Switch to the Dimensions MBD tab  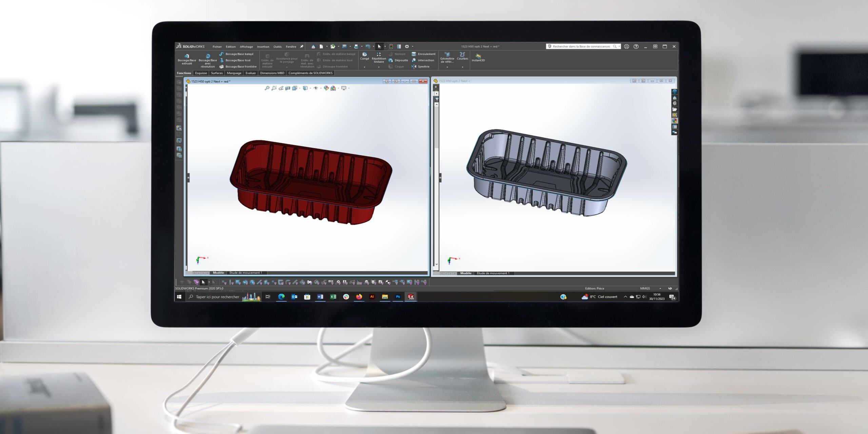pyautogui.click(x=272, y=73)
